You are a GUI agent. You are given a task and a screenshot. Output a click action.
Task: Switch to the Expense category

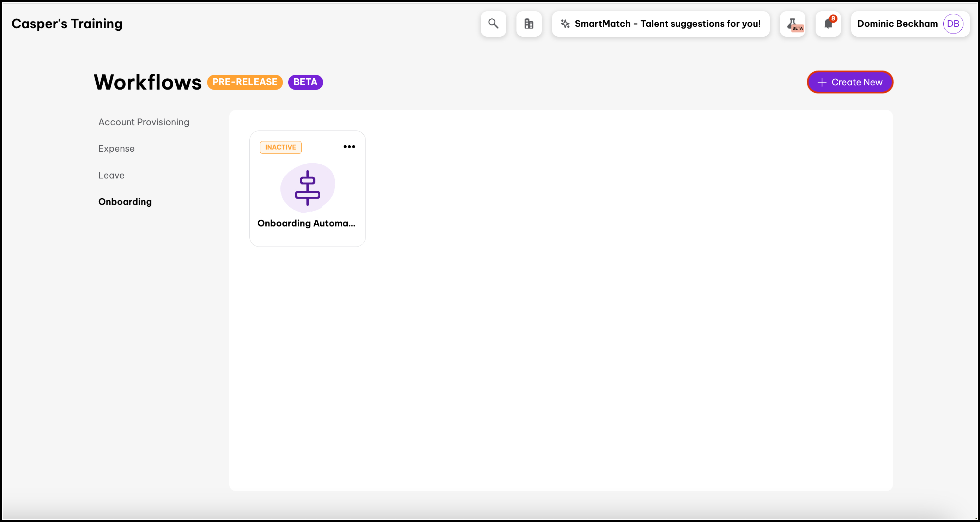tap(116, 148)
